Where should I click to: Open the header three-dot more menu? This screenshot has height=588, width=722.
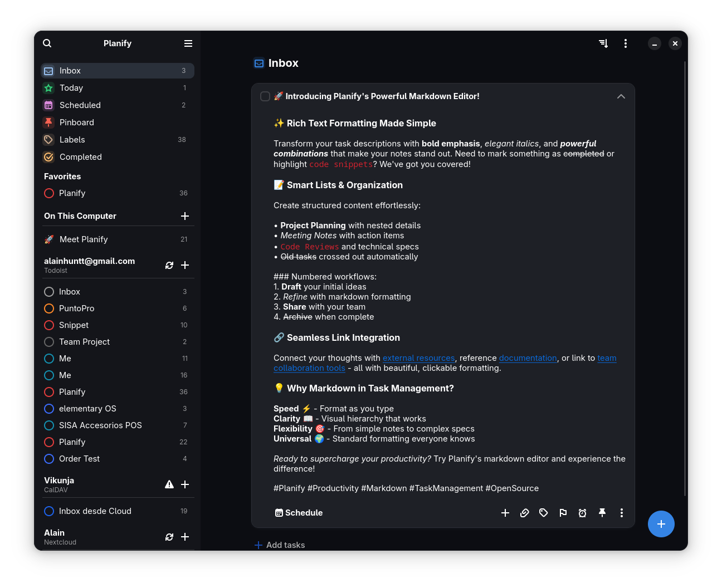click(x=626, y=43)
